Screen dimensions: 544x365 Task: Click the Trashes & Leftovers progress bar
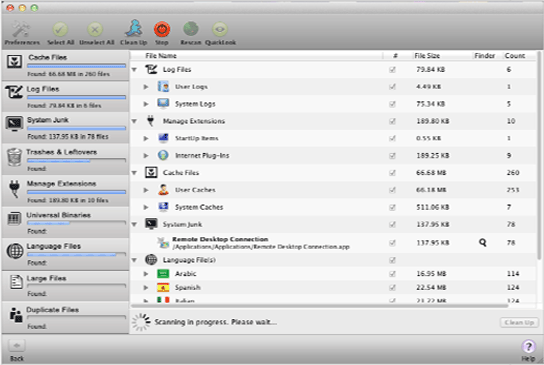[76, 160]
